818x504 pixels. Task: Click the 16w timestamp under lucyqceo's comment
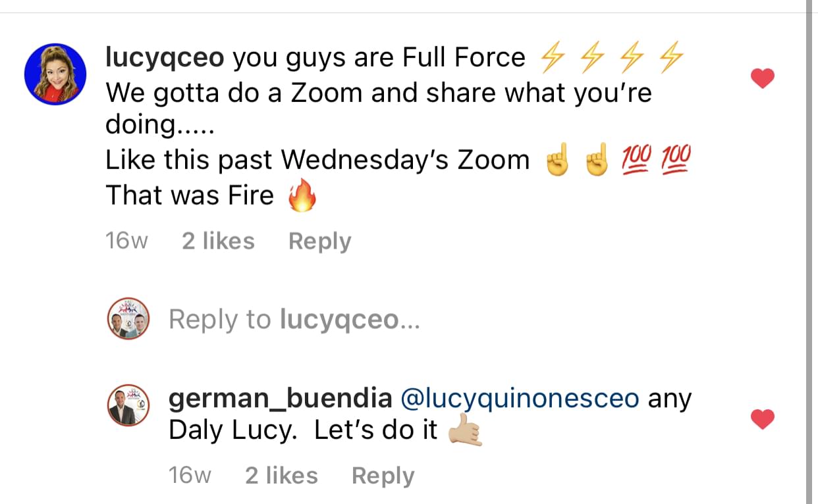(x=126, y=241)
